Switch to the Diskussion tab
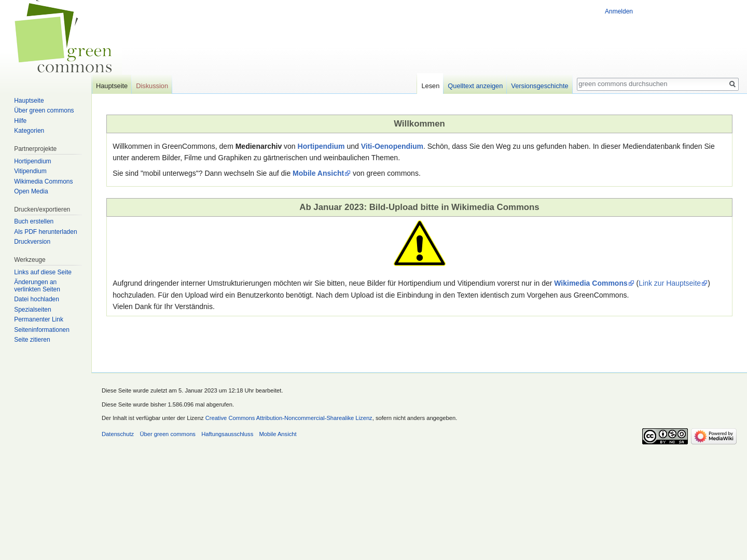This screenshot has height=560, width=747. point(152,86)
